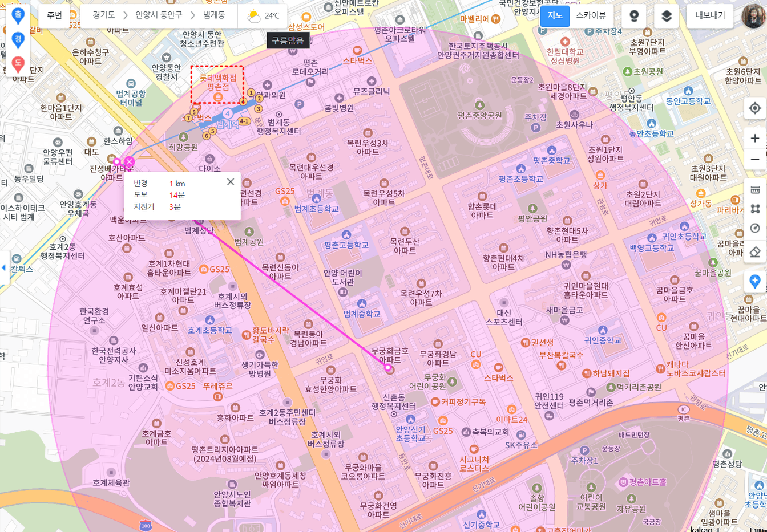Click the 마벨리에 restaurant label
767x532 pixels.
(x=475, y=19)
